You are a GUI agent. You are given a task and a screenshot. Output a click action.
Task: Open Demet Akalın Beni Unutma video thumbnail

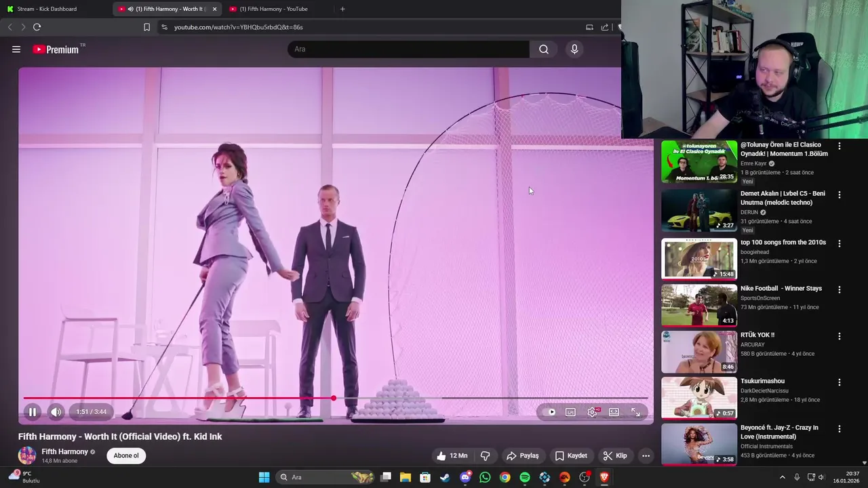[x=699, y=210]
